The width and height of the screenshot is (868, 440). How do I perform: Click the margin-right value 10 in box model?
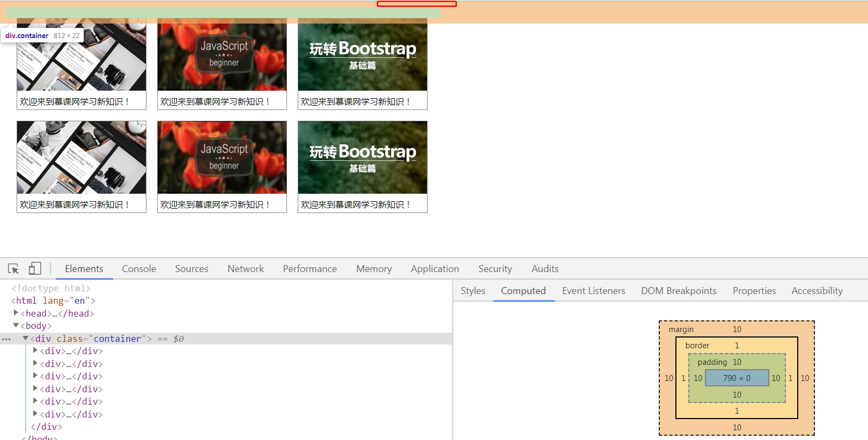coord(805,378)
